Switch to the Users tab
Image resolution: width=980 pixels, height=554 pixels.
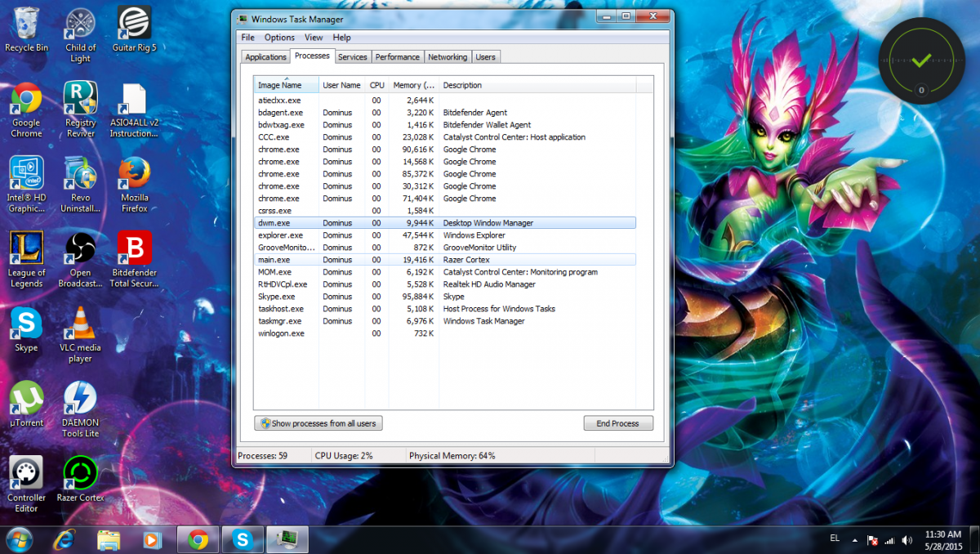486,57
